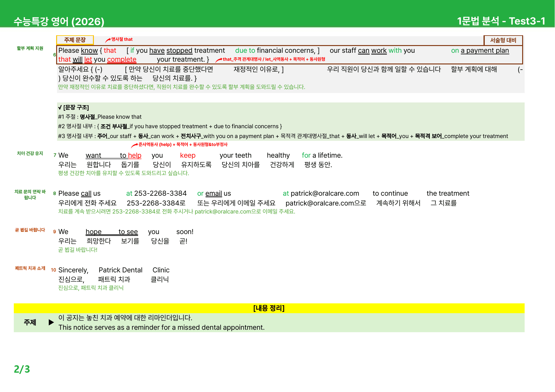Click the orange side label 곧 뵙길 바랍니다
This screenshot has height=392, width=555.
click(30, 230)
